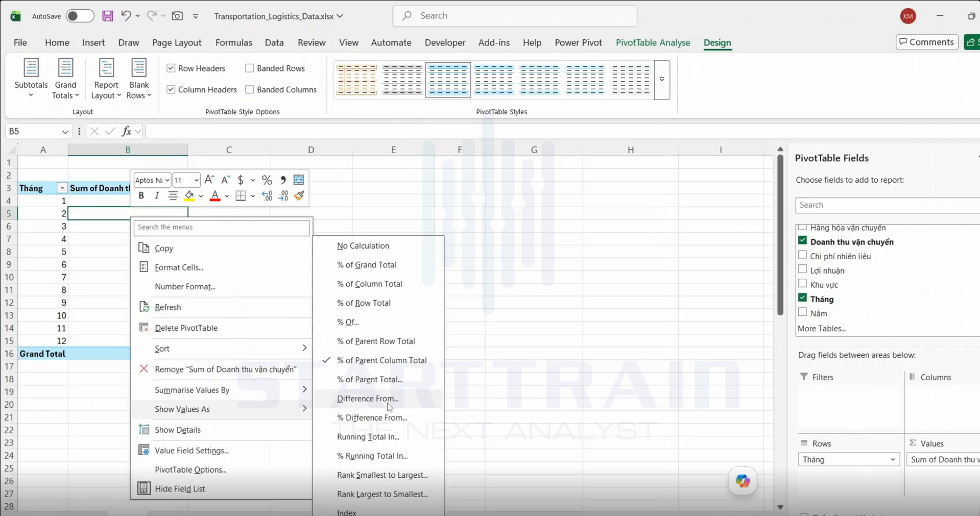The height and width of the screenshot is (516, 980).
Task: Apply fill color highlight swatch
Action: 189,195
